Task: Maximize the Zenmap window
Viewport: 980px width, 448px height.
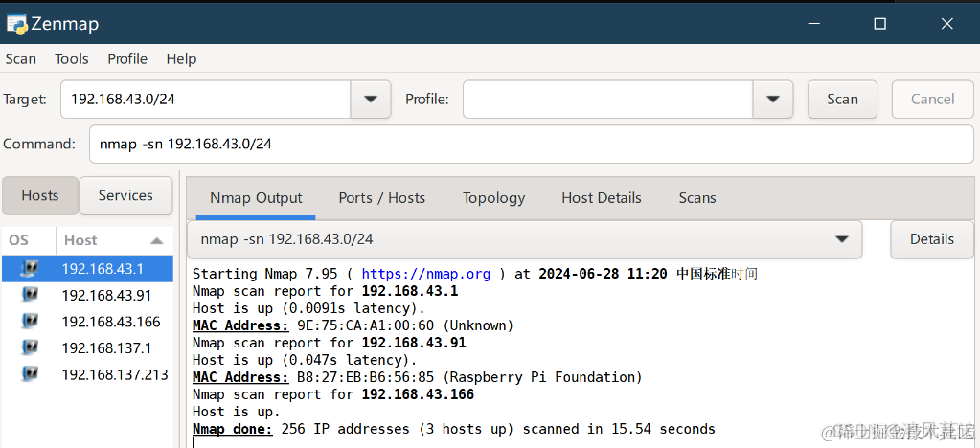Action: [880, 24]
